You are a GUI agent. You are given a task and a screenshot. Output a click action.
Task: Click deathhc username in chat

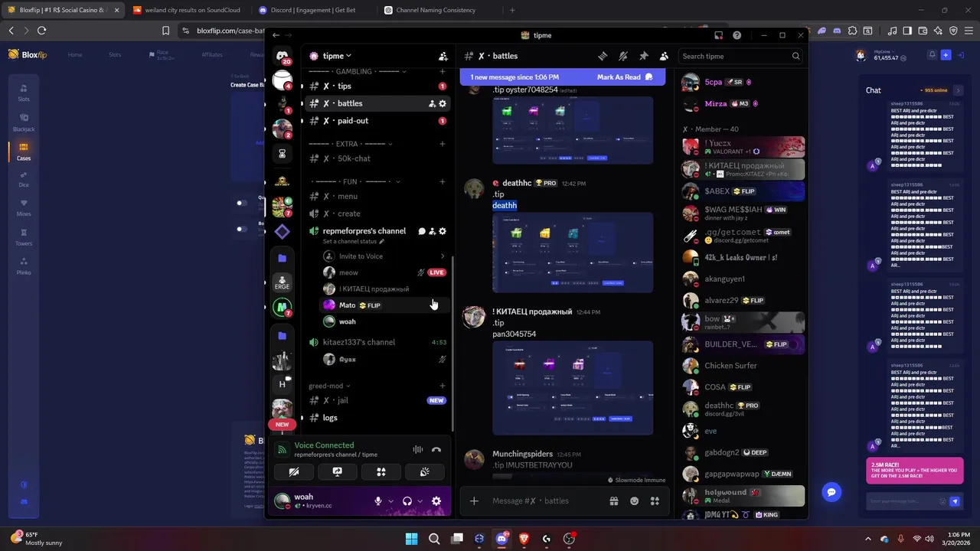pyautogui.click(x=517, y=184)
